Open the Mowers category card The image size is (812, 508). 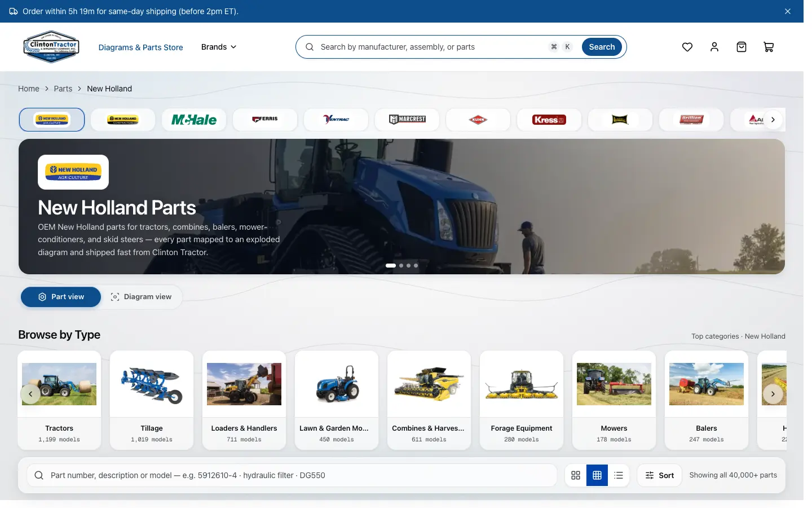(x=614, y=400)
